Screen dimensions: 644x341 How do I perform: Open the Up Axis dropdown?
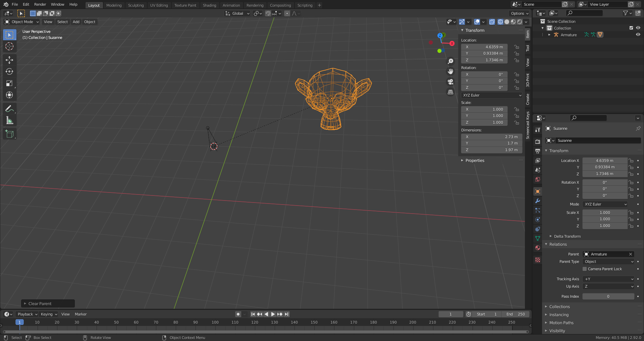click(609, 286)
